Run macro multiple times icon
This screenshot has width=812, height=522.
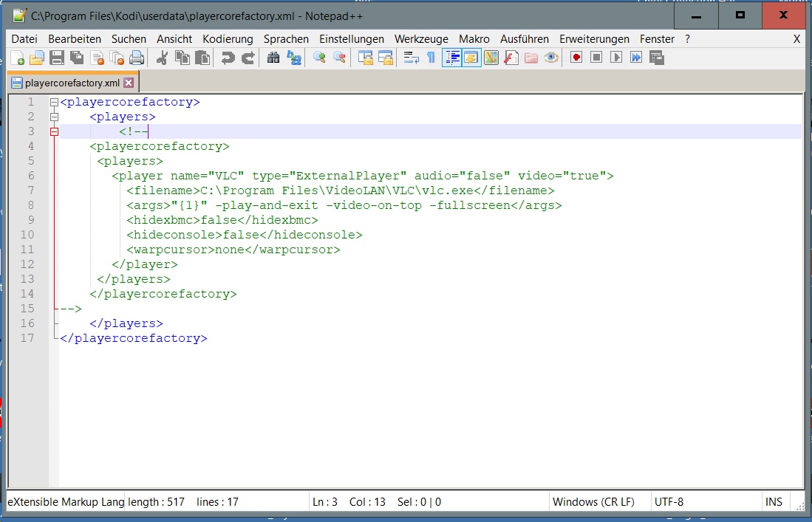pos(636,58)
